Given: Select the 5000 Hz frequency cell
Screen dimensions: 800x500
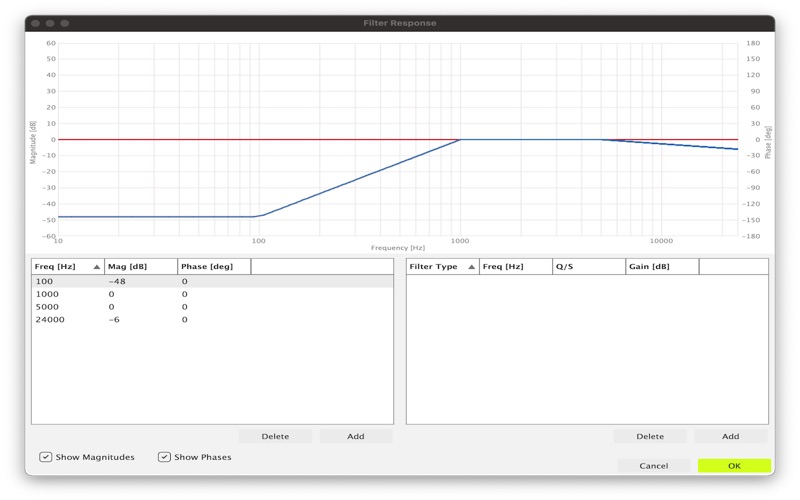Looking at the screenshot, I should tap(47, 307).
